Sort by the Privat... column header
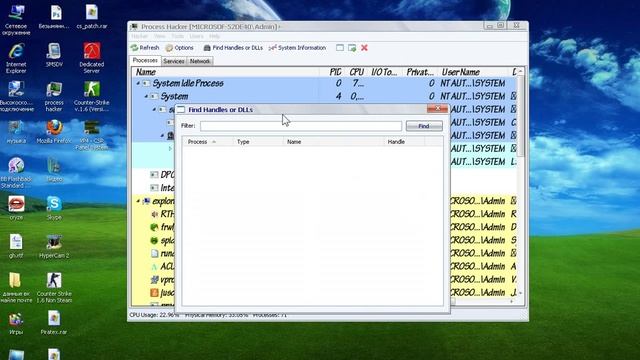 coord(420,72)
